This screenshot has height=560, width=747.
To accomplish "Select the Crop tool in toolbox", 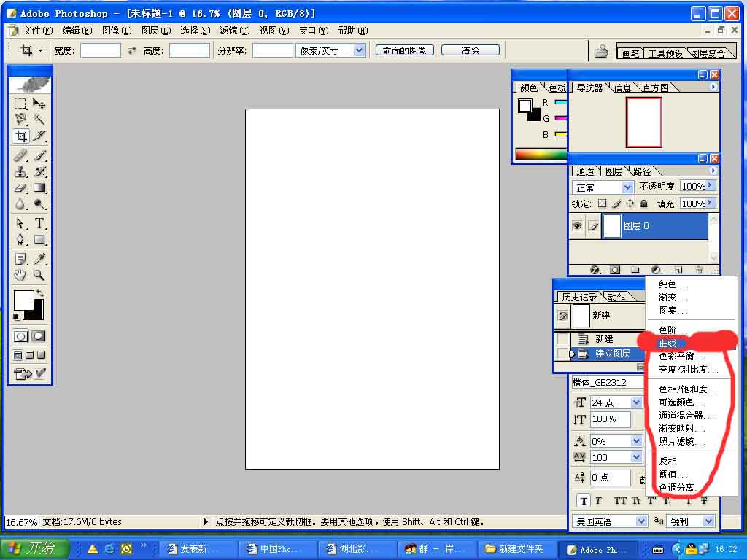I will click(20, 136).
